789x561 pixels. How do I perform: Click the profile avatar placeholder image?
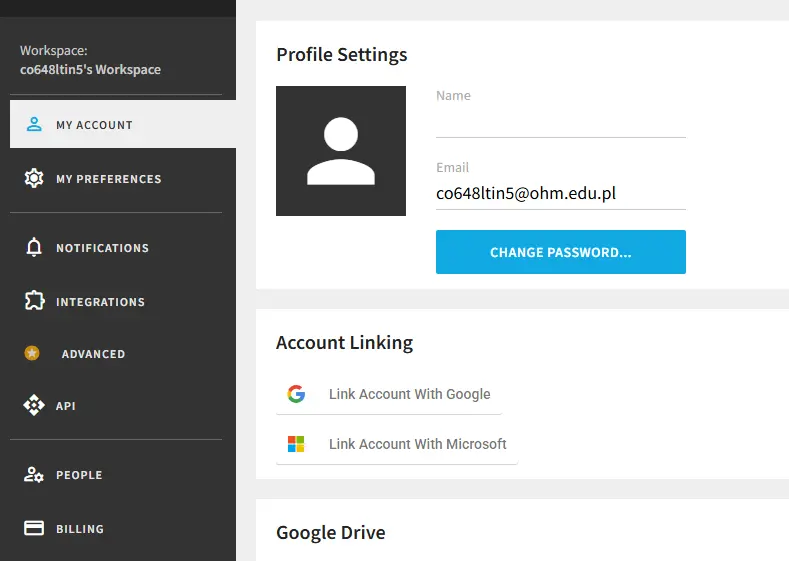(x=341, y=151)
